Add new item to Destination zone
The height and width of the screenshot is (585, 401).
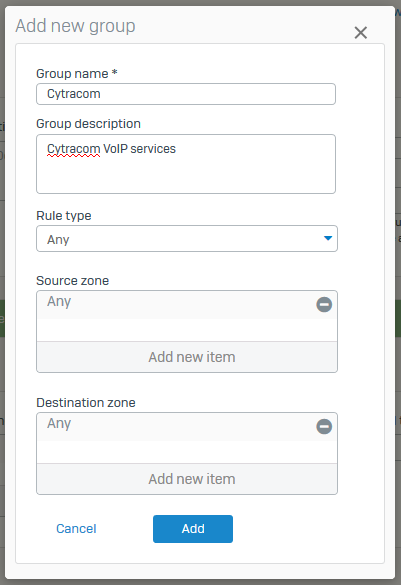click(187, 479)
